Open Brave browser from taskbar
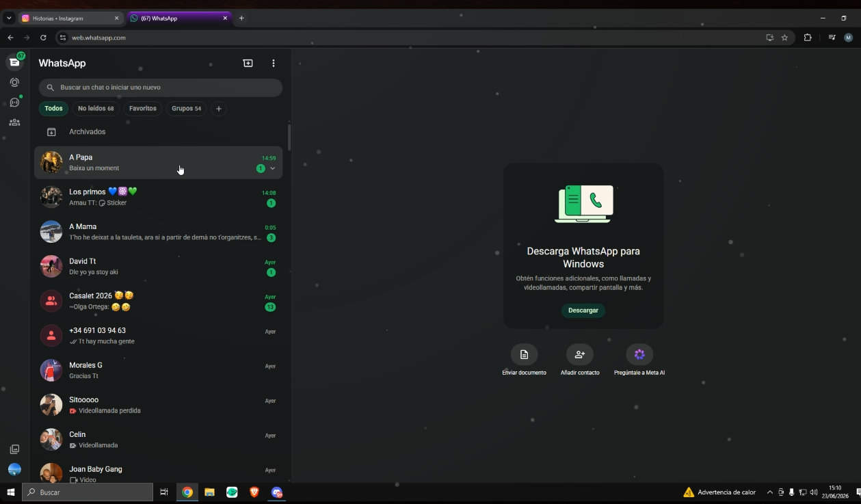 tap(254, 492)
